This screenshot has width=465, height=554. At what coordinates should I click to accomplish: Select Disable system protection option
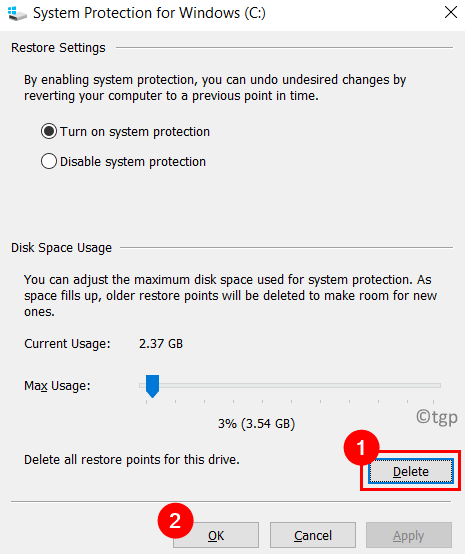coord(123,161)
